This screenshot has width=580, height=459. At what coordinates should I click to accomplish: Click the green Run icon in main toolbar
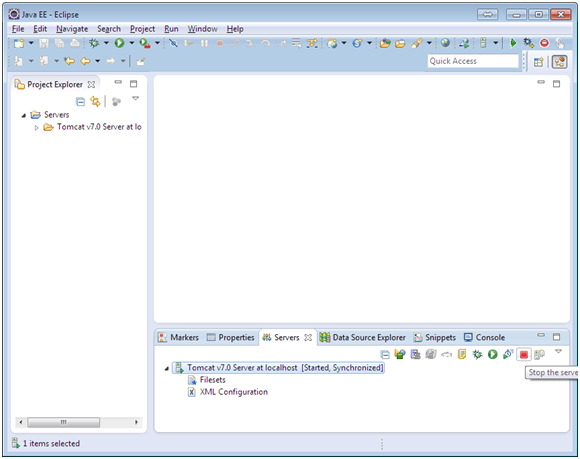click(119, 43)
